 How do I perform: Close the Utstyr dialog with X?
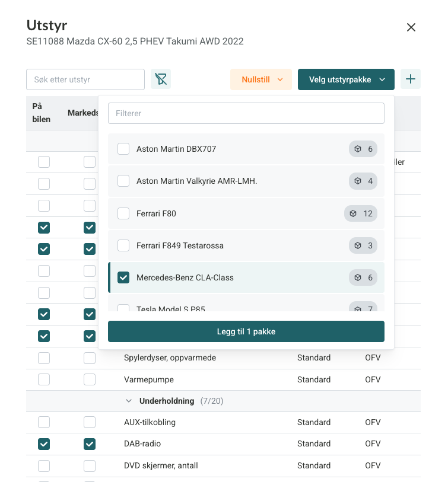pyautogui.click(x=411, y=27)
